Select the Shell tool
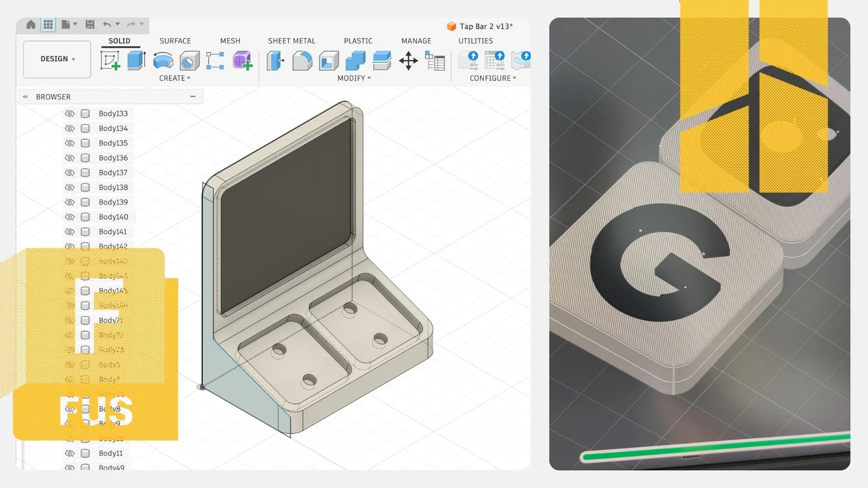Viewport: 868px width, 488px height. tap(329, 61)
